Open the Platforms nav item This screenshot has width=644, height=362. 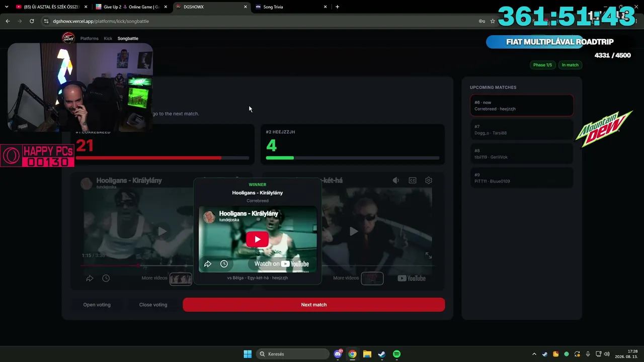coord(90,38)
